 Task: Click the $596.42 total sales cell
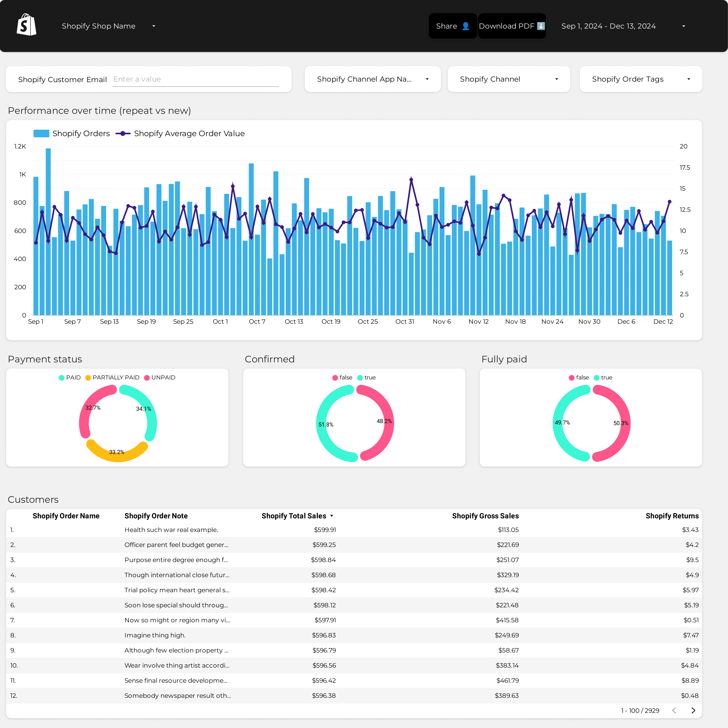324,681
